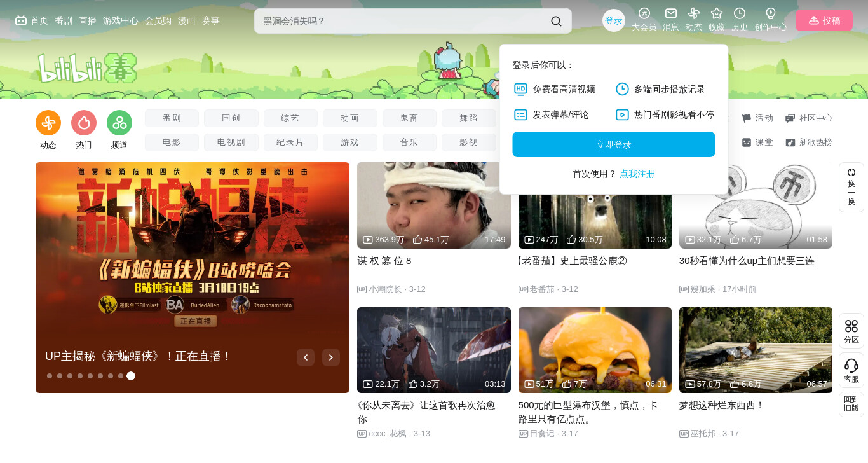This screenshot has height=463, width=868.
Task: Select the 综艺 category tag
Action: (290, 118)
